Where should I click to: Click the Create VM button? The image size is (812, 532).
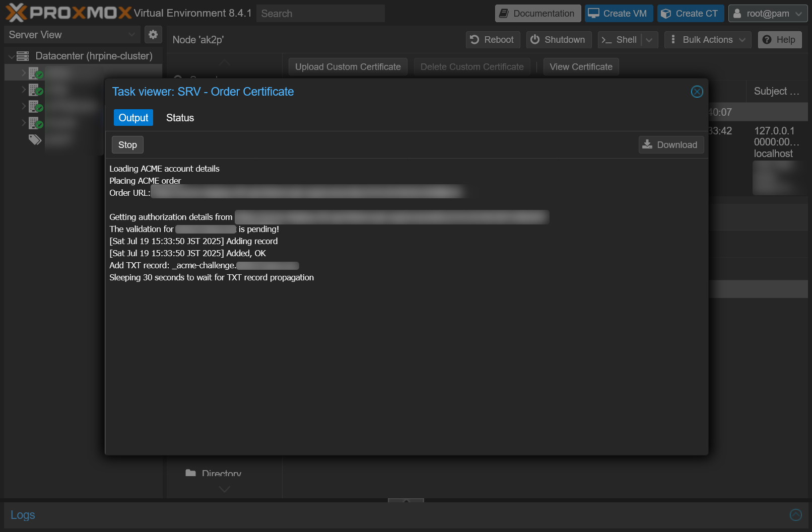(619, 14)
